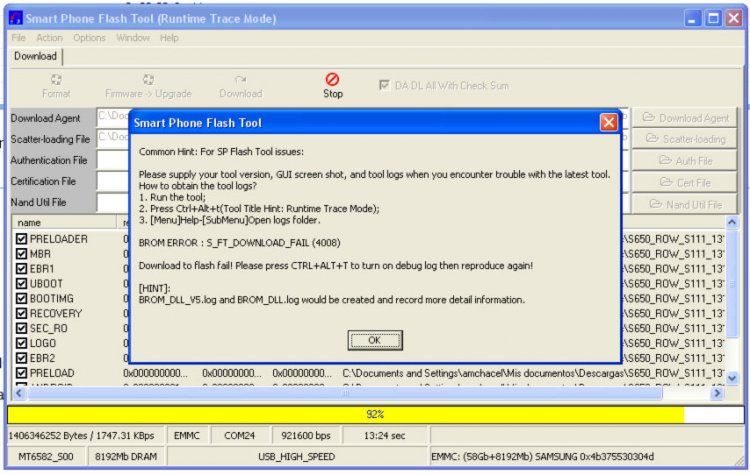Screen dimensions: 750x475
Task: Click the Download toolbar icon
Action: (241, 80)
